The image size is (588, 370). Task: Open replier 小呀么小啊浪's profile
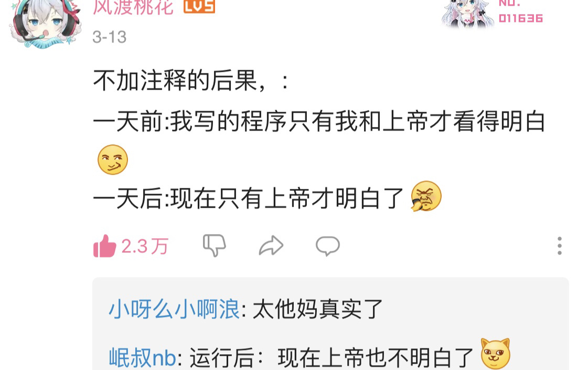174,309
